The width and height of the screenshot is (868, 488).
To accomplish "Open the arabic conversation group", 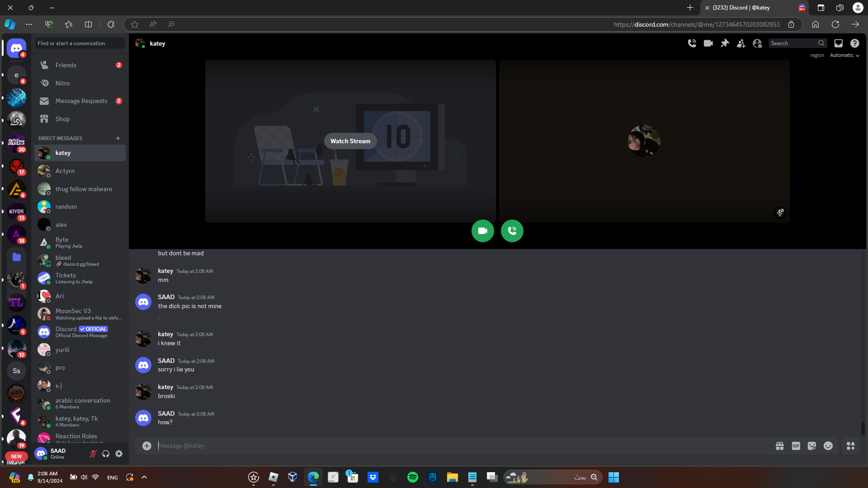I will point(80,403).
